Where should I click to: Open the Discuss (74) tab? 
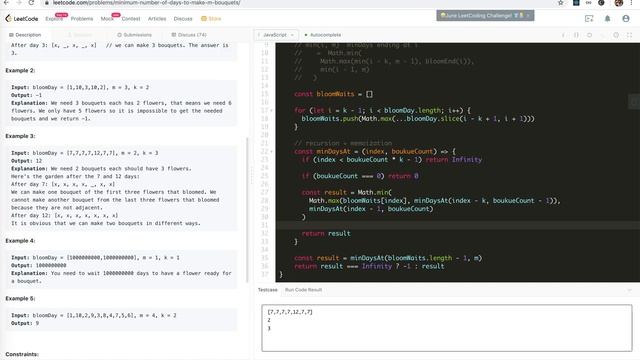(x=189, y=35)
